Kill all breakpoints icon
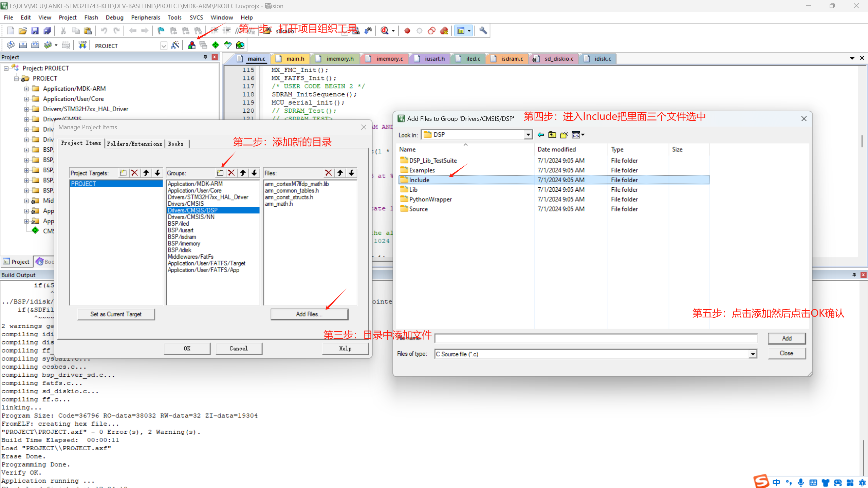The width and height of the screenshot is (868, 488). [444, 31]
